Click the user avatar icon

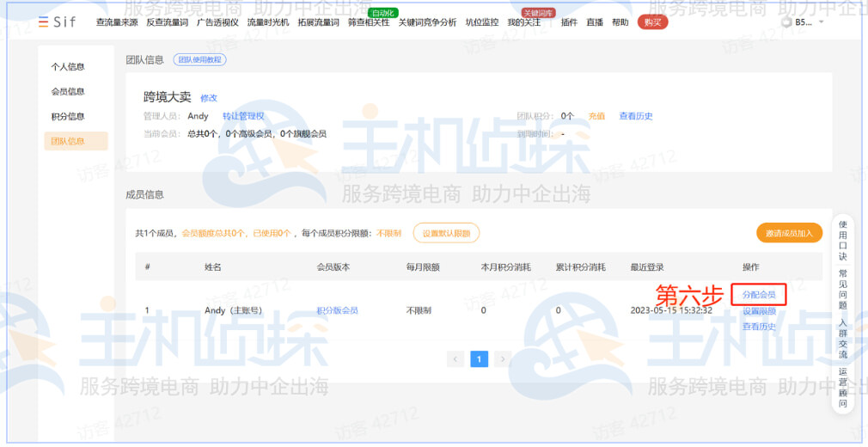pos(786,22)
